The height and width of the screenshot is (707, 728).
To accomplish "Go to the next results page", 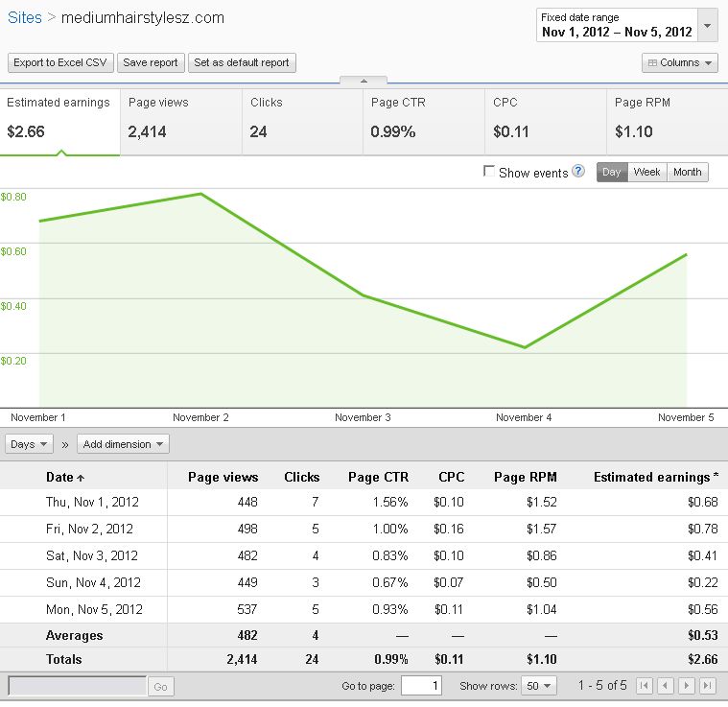I will (687, 686).
